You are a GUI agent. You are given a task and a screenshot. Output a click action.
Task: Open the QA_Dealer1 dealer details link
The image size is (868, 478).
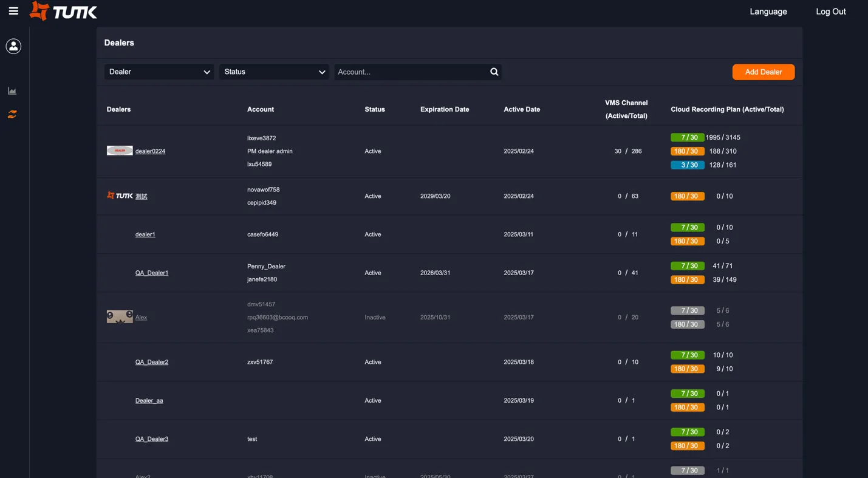tap(151, 272)
